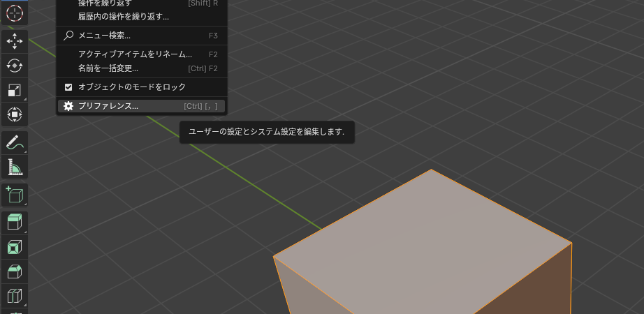This screenshot has width=644, height=314.
Task: Select the Move tool
Action: coord(15,41)
